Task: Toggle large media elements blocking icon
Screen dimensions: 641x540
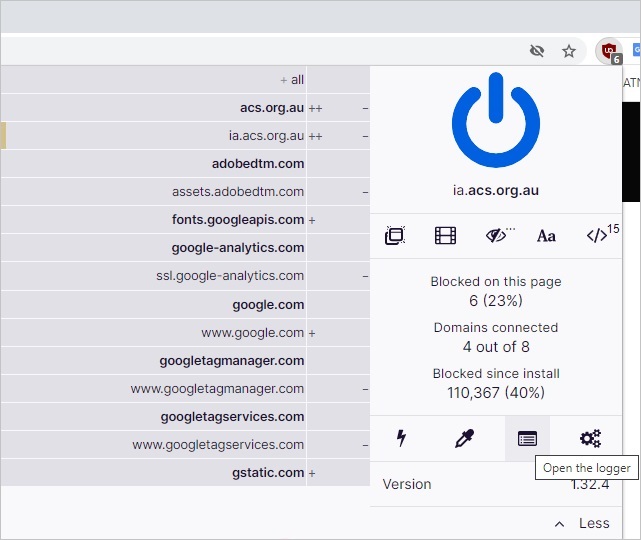Action: 445,236
